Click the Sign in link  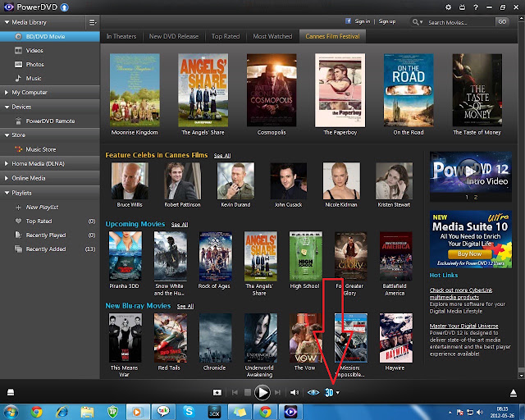(x=363, y=21)
